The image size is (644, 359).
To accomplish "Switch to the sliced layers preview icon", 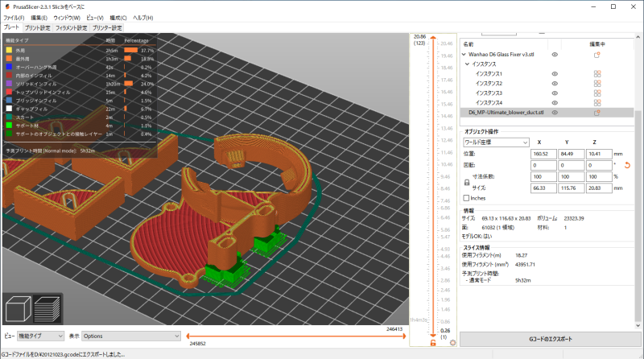I will tap(47, 309).
